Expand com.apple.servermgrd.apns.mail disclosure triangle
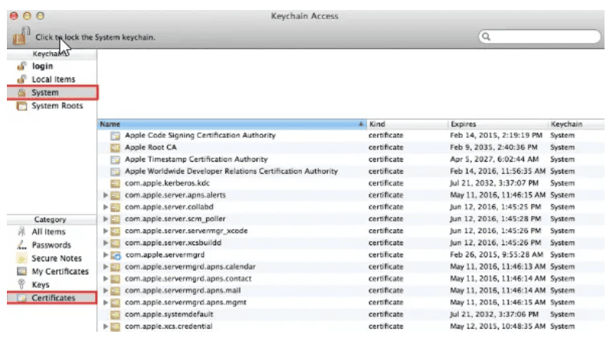The width and height of the screenshot is (616, 364). [x=106, y=290]
